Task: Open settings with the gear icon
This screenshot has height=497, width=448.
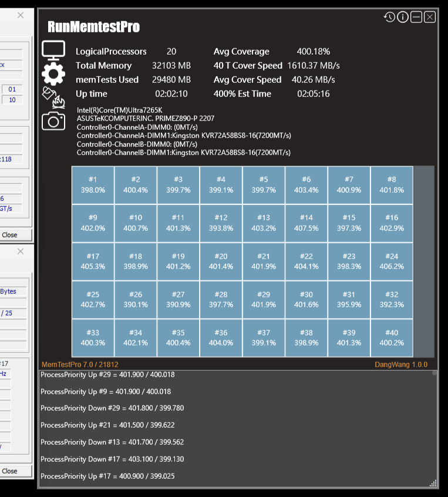Action: [53, 73]
